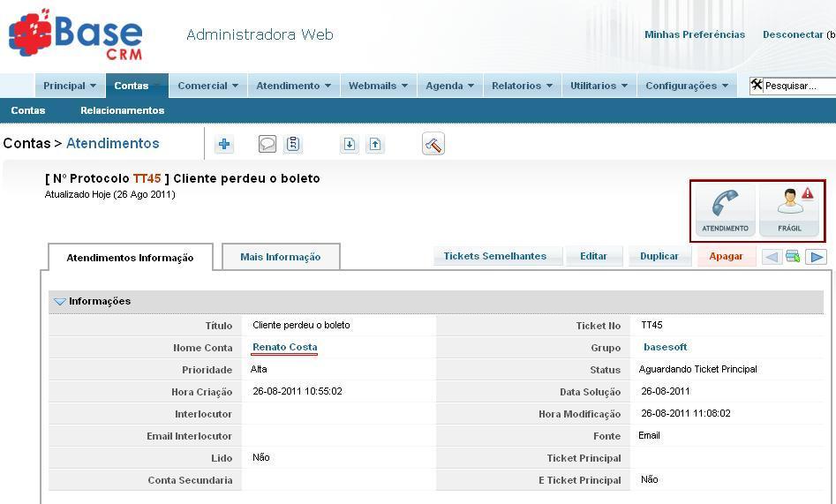Open the Configurações dropdown menu
Viewport: 836px width, 504px height.
click(686, 86)
